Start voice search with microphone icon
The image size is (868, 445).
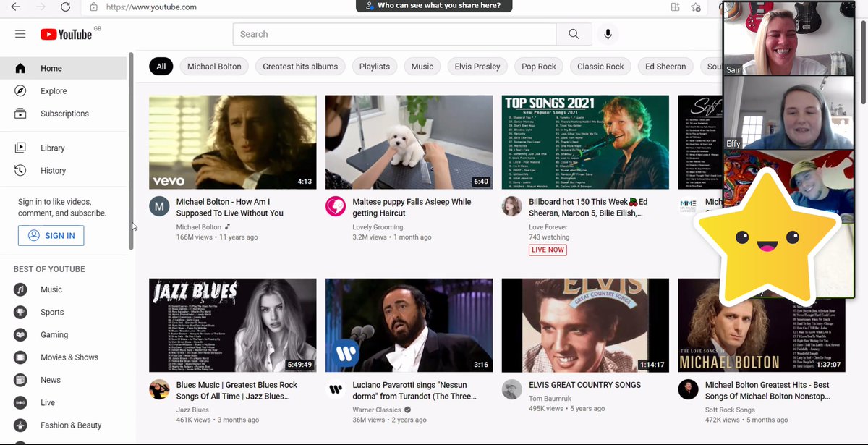608,34
